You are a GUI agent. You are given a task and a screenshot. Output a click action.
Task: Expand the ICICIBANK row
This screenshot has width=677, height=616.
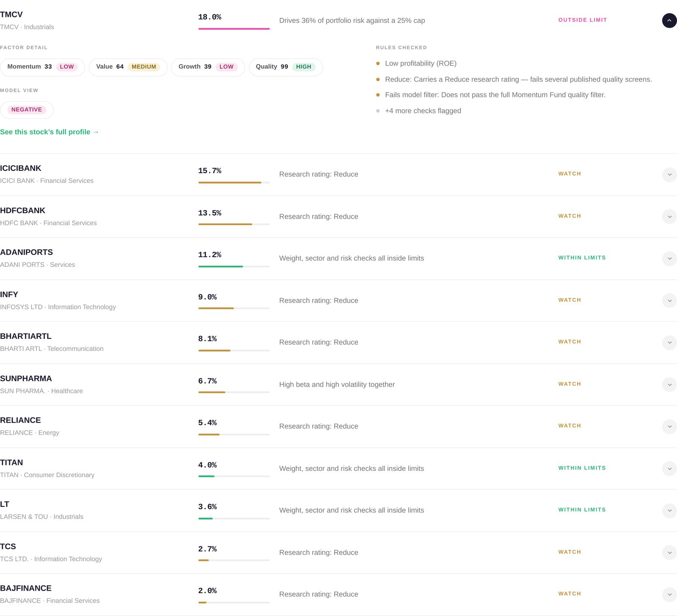[x=669, y=174]
